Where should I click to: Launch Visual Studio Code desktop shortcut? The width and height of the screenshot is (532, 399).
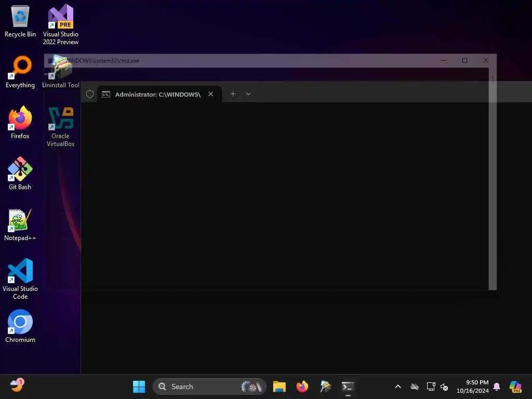(20, 279)
